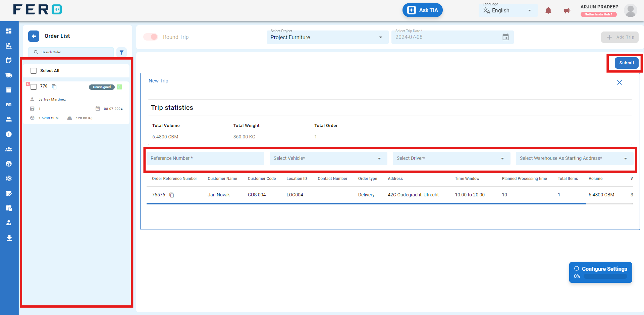Open the calendar edit planning icon

tap(9, 60)
